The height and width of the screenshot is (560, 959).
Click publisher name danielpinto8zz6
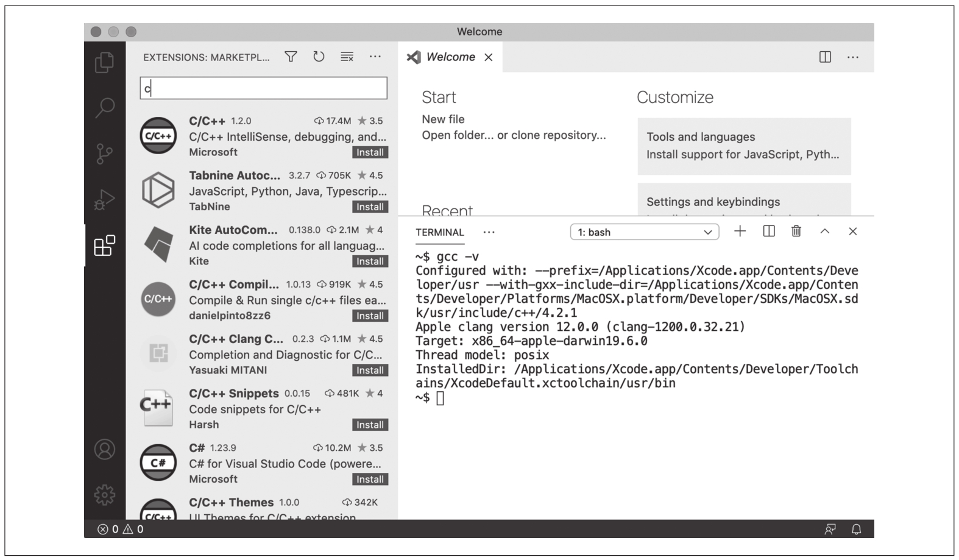pos(230,316)
